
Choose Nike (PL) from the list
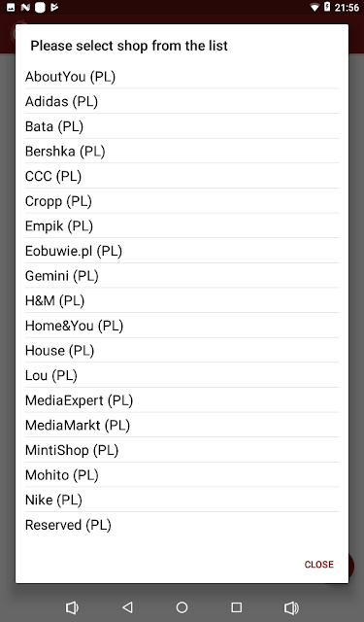pos(182,500)
